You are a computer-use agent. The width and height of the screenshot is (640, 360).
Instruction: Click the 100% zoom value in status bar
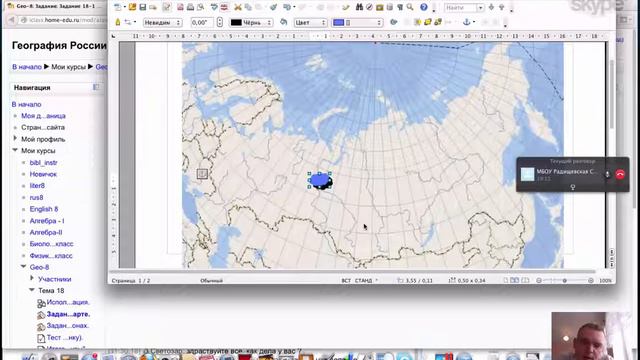click(605, 280)
